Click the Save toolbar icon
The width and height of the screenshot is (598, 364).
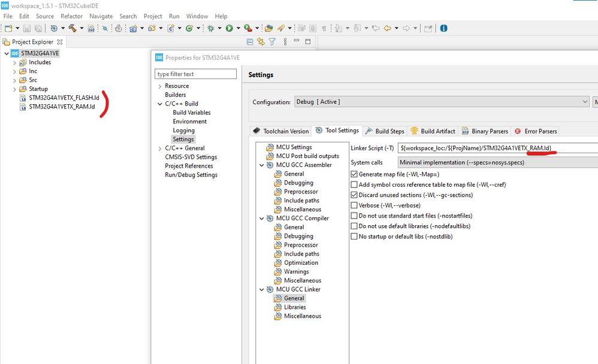[27, 28]
